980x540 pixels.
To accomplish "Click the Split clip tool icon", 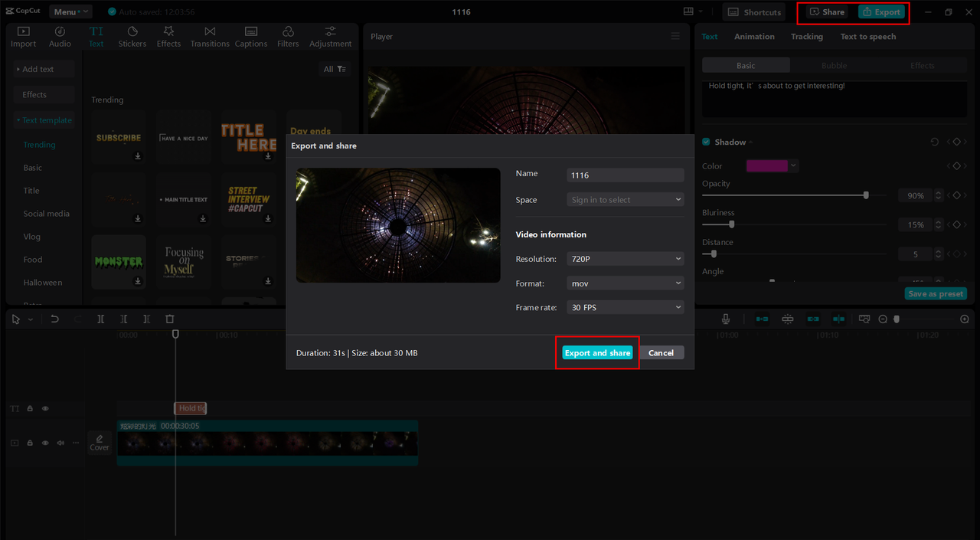I will tap(100, 319).
